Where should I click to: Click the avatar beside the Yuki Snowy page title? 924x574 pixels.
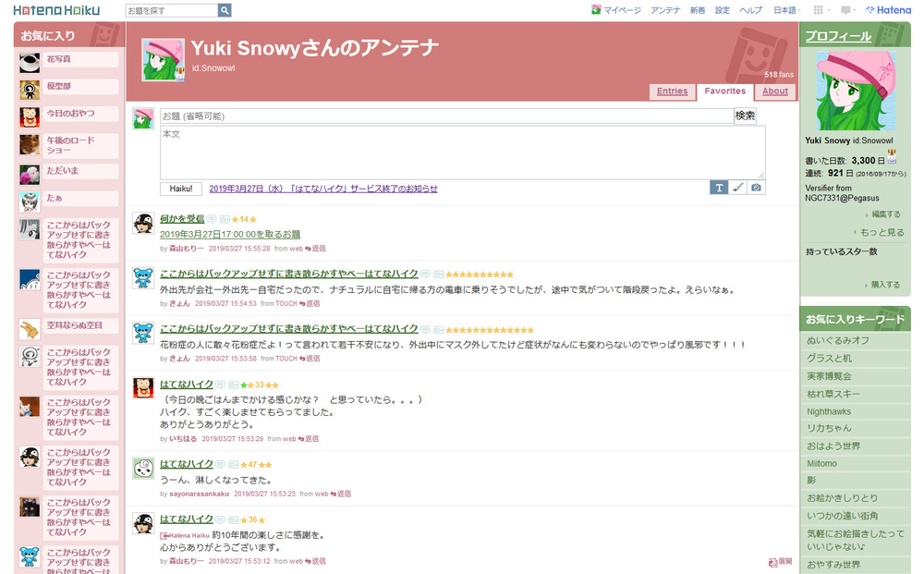tap(164, 60)
